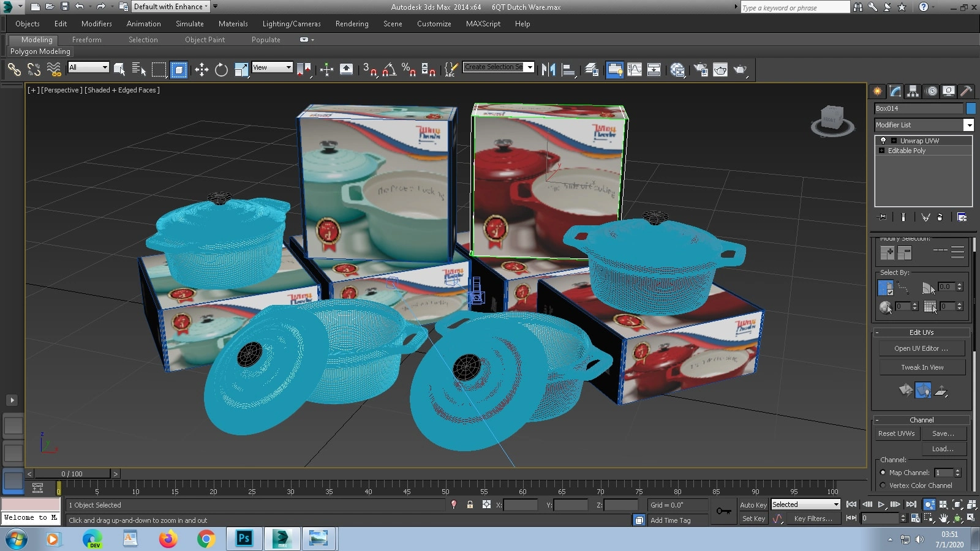
Task: Select the Map Channel radio button
Action: point(883,473)
